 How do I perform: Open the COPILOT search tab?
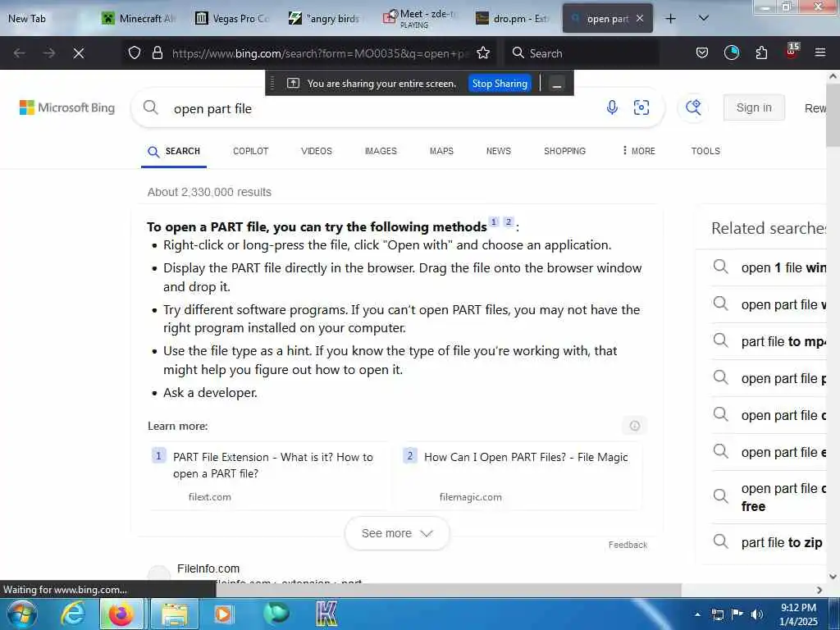tap(251, 151)
